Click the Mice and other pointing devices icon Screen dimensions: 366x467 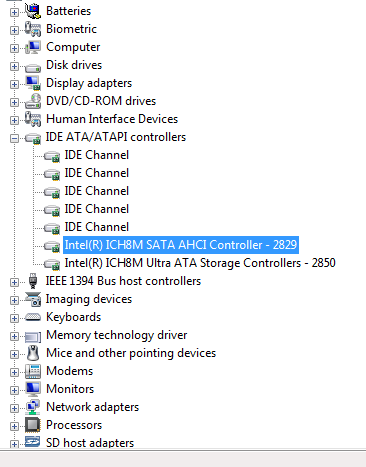click(x=33, y=353)
